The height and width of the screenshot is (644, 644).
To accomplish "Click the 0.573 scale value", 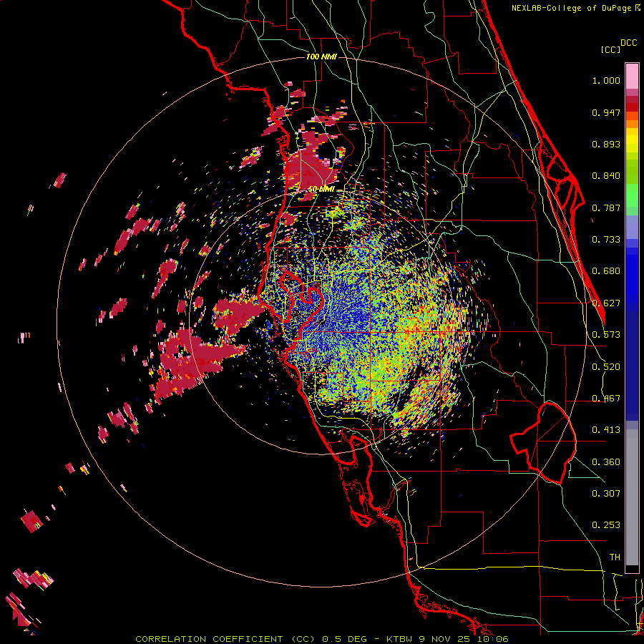I will [x=606, y=335].
